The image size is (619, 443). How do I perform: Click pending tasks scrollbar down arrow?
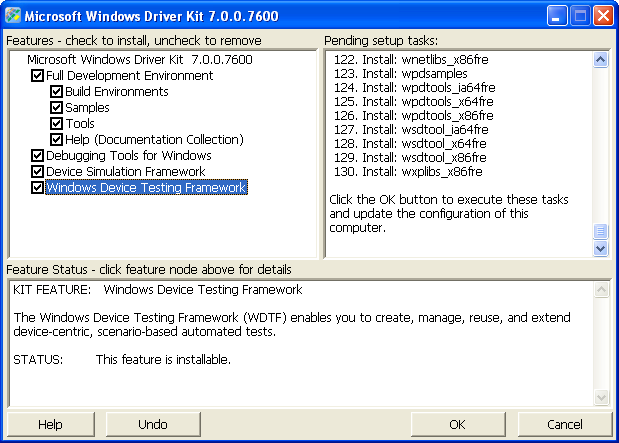[x=600, y=249]
